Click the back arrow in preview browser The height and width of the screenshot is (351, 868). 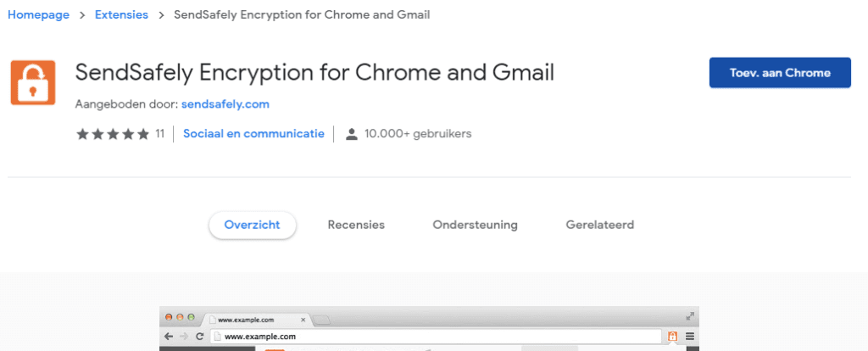point(169,336)
